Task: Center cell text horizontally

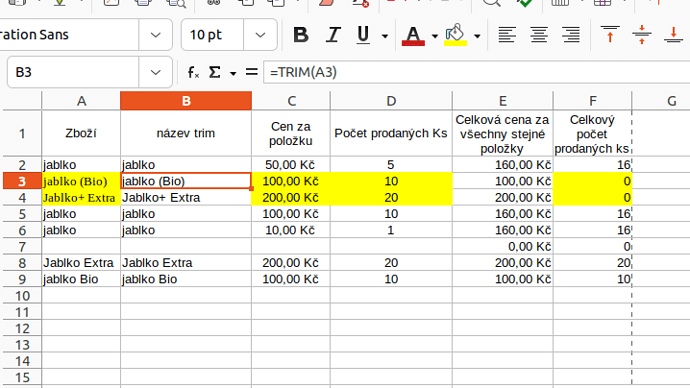Action: pos(539,35)
